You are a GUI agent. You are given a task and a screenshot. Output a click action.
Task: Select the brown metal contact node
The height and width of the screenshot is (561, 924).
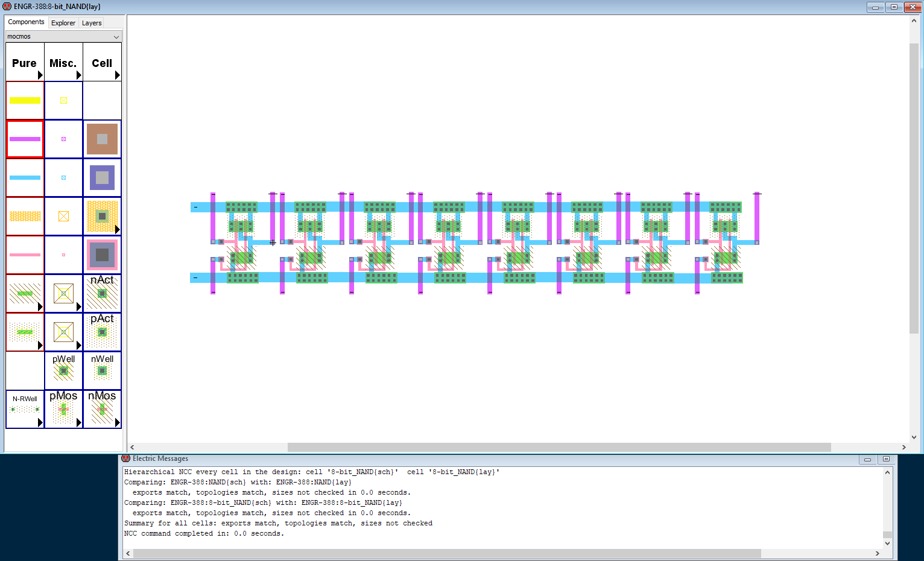pos(102,139)
